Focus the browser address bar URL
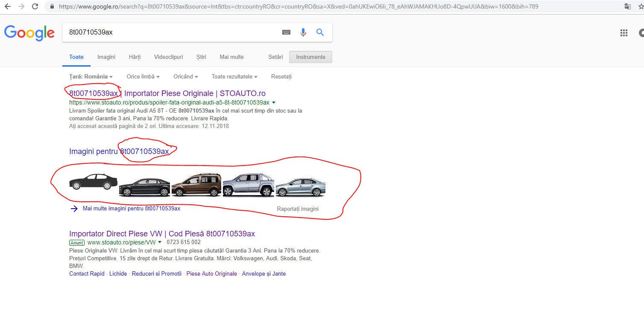The image size is (644, 314). point(299,6)
